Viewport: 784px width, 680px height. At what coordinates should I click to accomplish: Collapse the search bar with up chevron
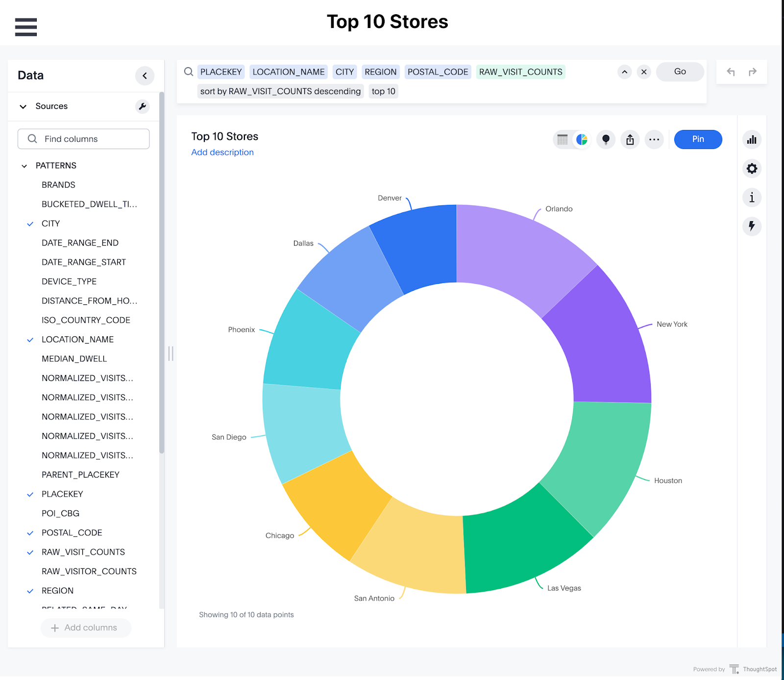click(624, 72)
